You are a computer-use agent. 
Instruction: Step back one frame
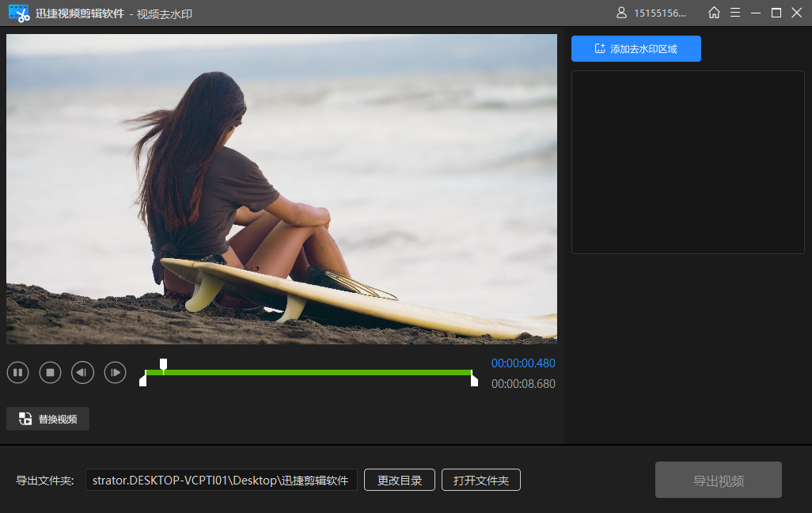coord(82,373)
